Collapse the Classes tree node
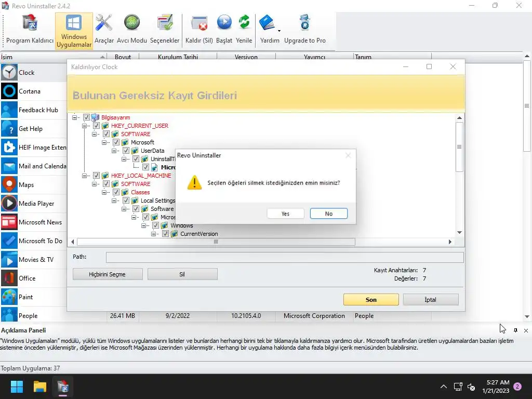Viewport: 532px width, 399px height. 104,192
